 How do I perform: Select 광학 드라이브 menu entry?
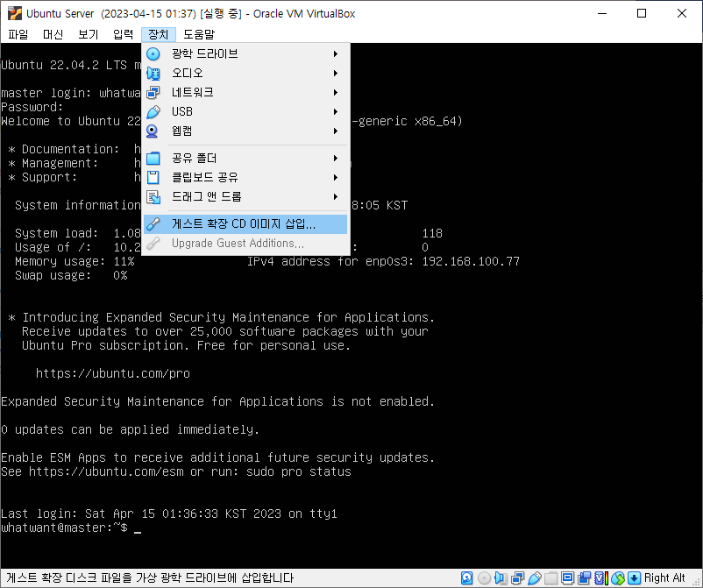click(x=245, y=53)
